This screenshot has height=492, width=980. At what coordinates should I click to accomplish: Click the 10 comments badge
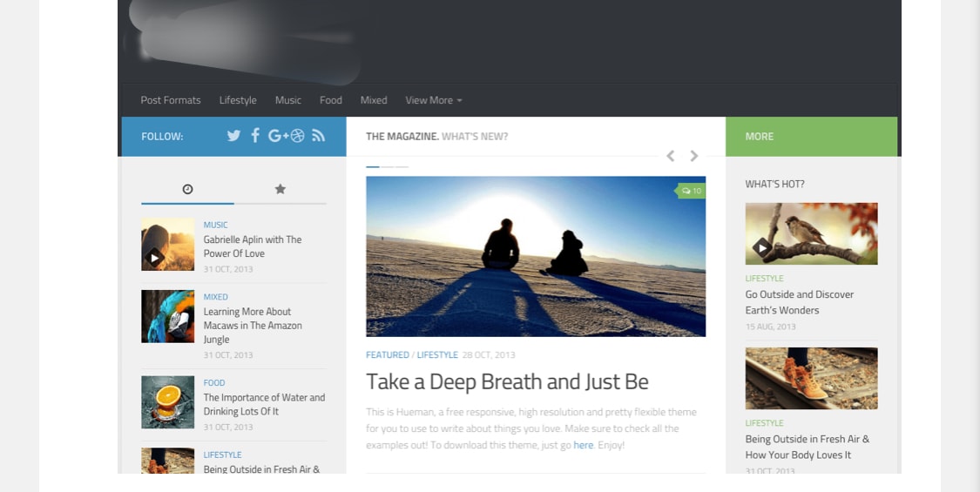click(x=692, y=191)
